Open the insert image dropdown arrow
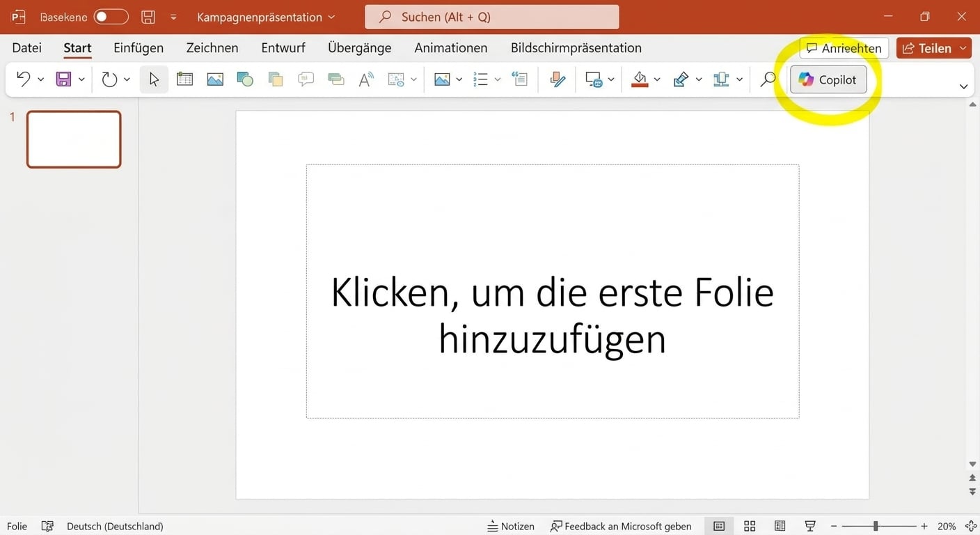 coord(459,80)
